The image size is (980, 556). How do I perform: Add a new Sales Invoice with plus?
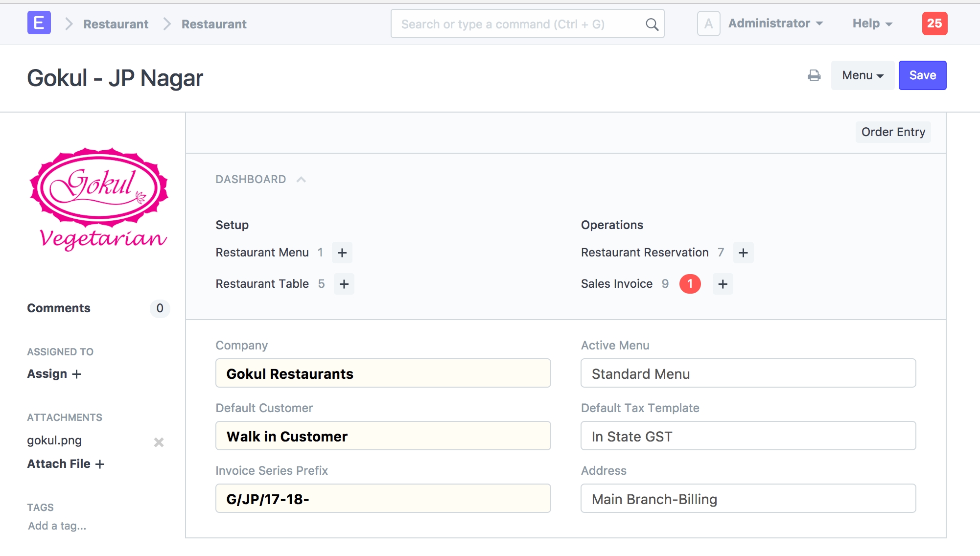(x=723, y=284)
